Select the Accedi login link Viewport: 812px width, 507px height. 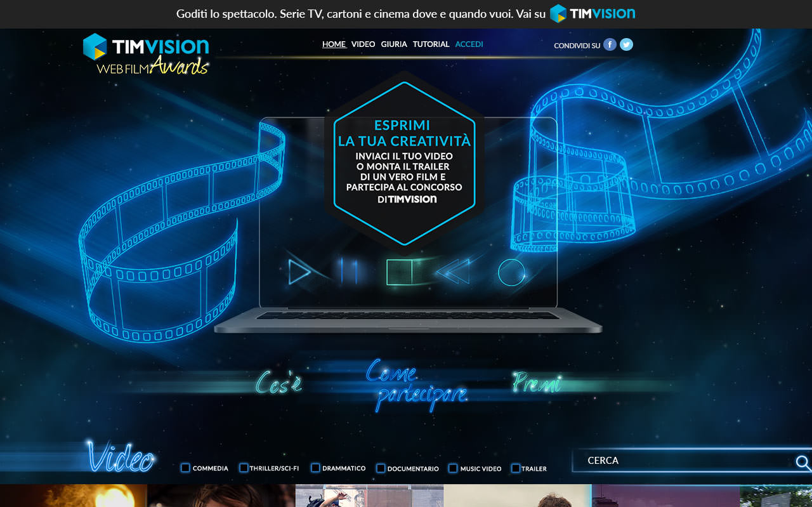click(x=469, y=44)
